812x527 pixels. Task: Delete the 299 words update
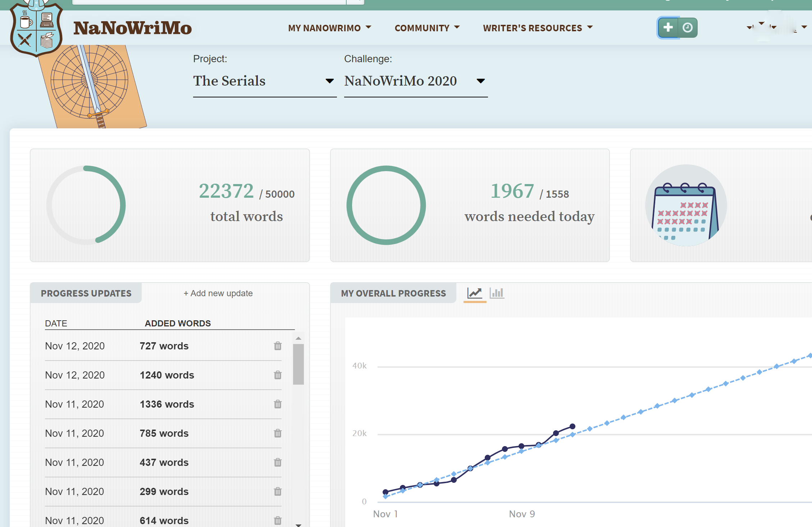coord(278,491)
